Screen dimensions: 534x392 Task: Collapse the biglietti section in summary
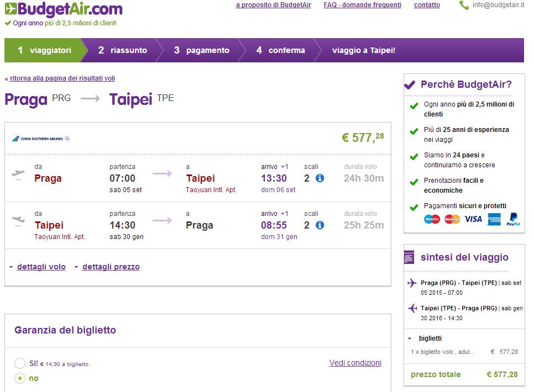pyautogui.click(x=425, y=338)
